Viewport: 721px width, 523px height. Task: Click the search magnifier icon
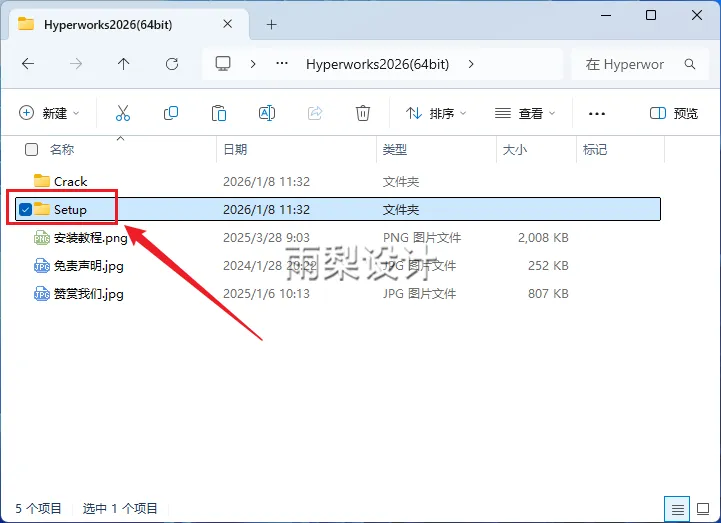pyautogui.click(x=690, y=64)
